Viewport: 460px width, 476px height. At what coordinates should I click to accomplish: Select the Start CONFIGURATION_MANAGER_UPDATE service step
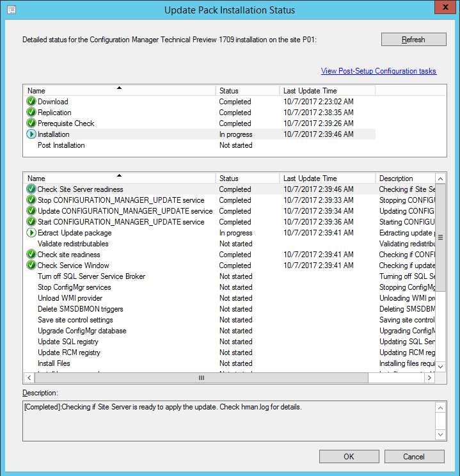(x=230, y=222)
